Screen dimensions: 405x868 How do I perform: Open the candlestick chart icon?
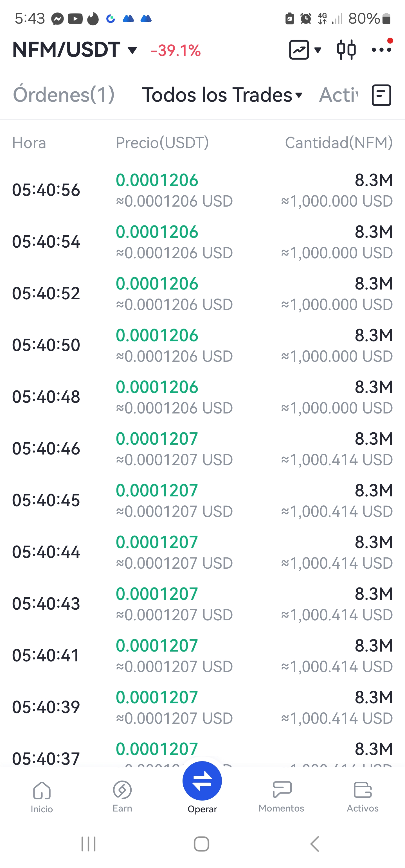pyautogui.click(x=346, y=50)
